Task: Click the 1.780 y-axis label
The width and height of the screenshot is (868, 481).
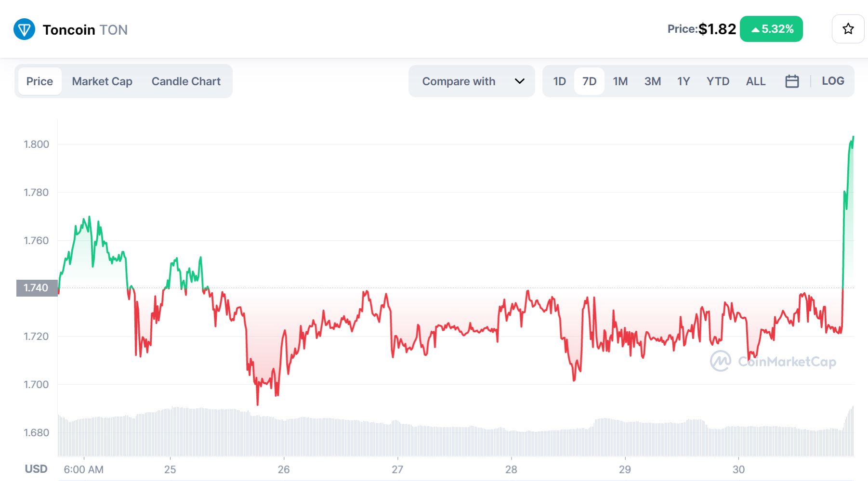Action: click(x=36, y=193)
